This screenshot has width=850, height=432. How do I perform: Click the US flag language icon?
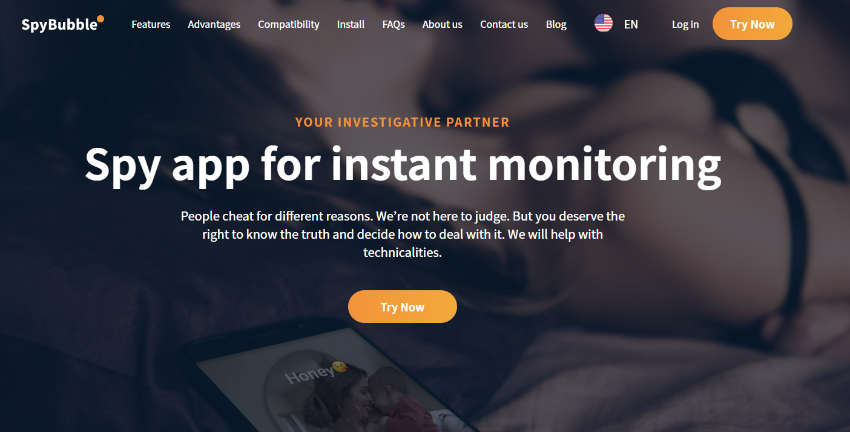click(603, 23)
